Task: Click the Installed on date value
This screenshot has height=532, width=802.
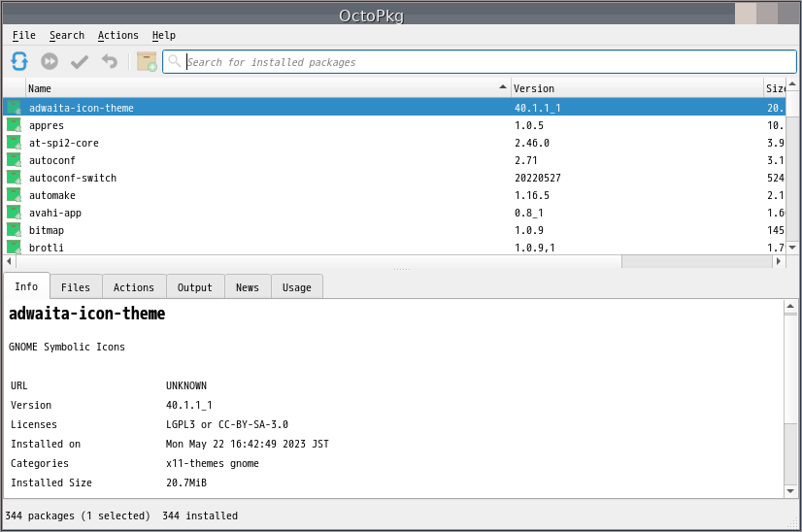Action: [247, 444]
